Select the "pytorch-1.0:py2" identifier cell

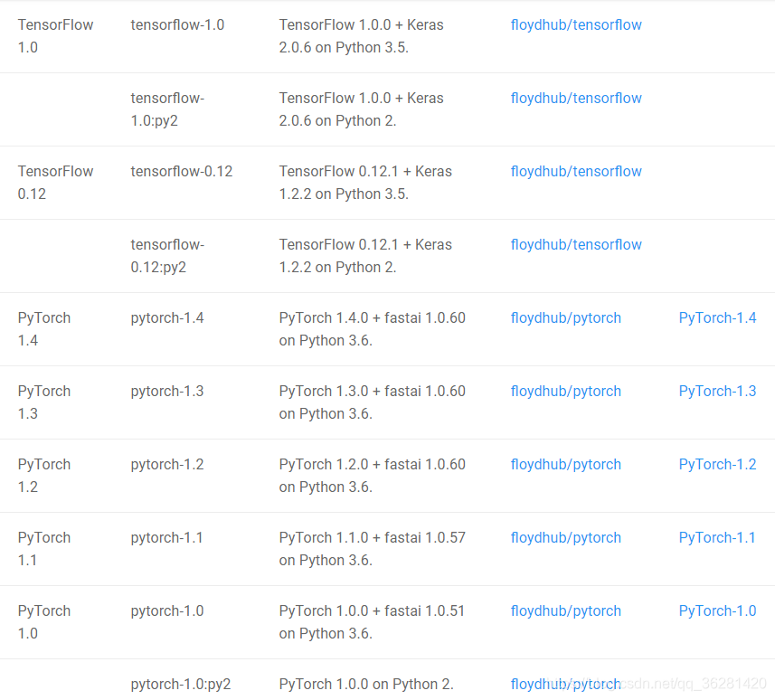coord(180,684)
